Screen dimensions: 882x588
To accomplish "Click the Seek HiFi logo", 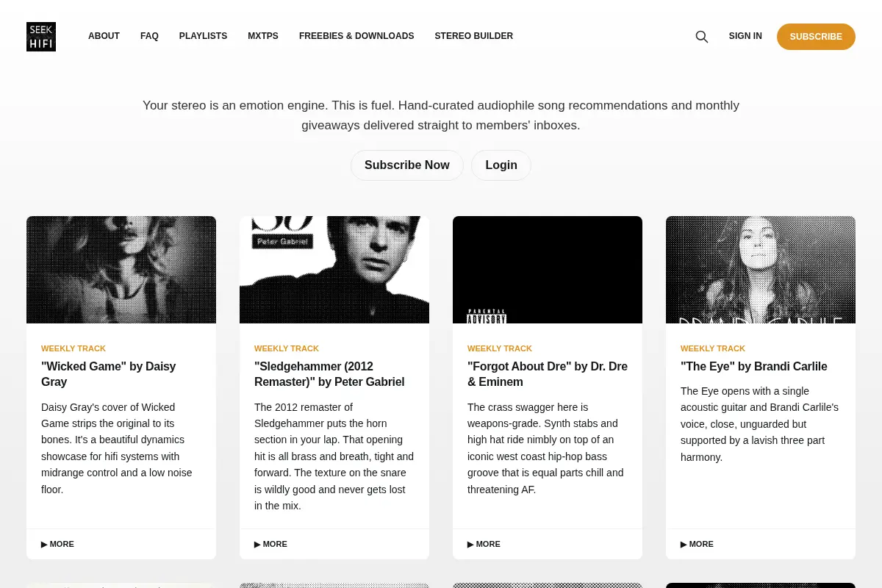I will click(41, 37).
